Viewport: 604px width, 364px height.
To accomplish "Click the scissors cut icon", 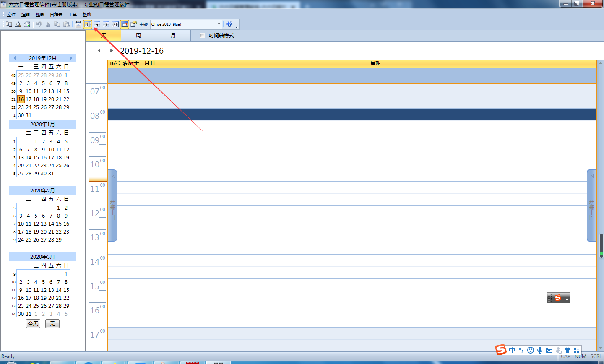I will click(x=48, y=24).
